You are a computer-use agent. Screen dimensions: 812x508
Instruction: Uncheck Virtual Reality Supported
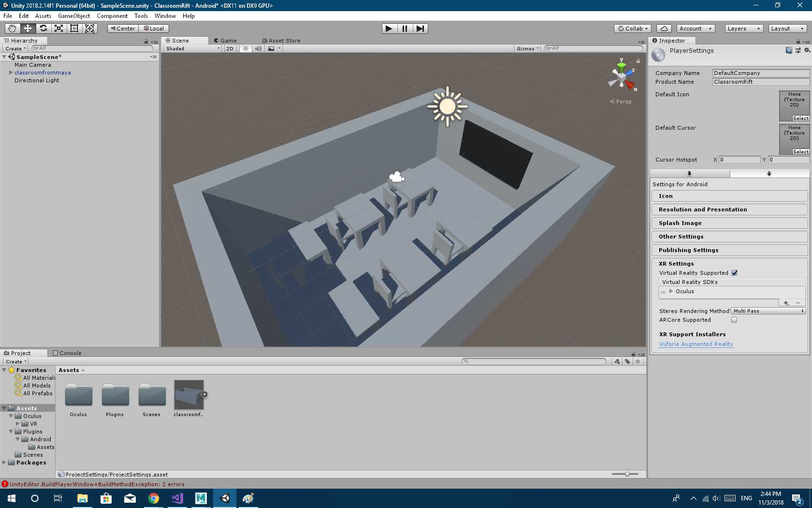point(734,273)
